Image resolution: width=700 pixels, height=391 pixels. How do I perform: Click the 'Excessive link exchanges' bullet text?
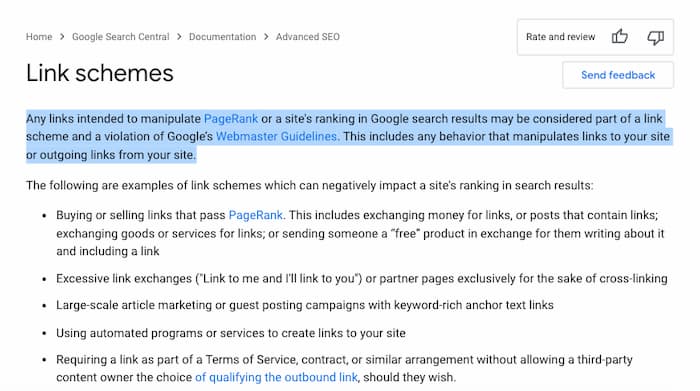(x=362, y=279)
